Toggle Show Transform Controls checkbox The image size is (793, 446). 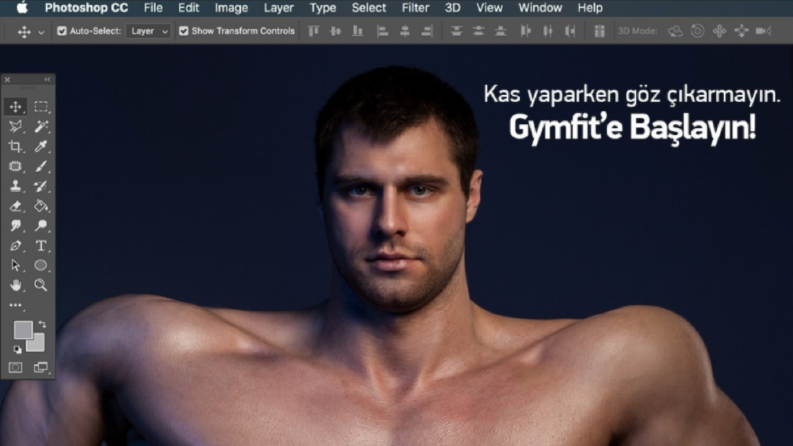[x=184, y=31]
